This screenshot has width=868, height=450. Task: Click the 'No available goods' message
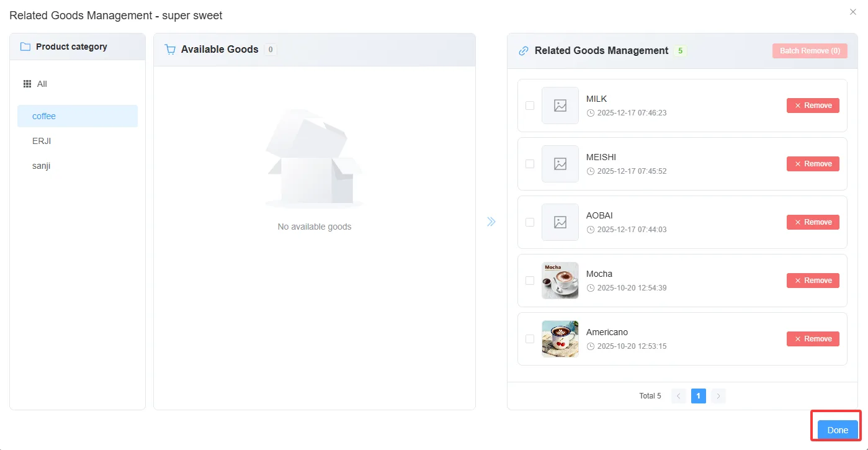[x=315, y=227]
